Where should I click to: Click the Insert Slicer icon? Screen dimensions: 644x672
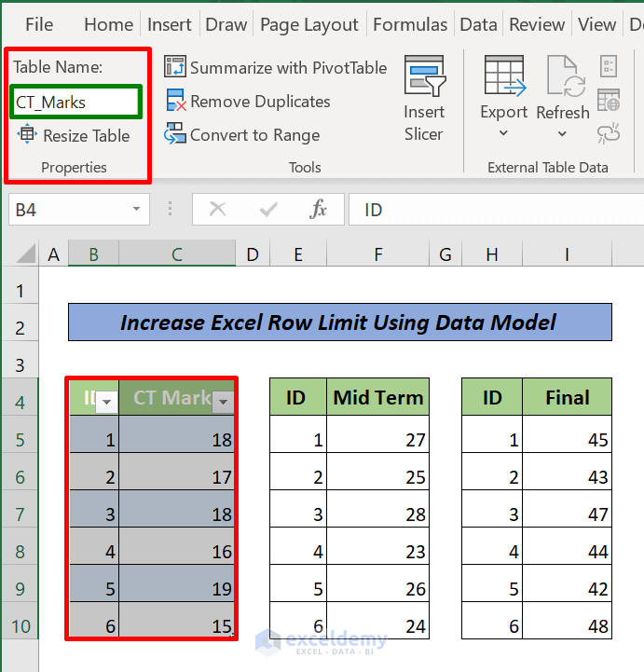425,75
